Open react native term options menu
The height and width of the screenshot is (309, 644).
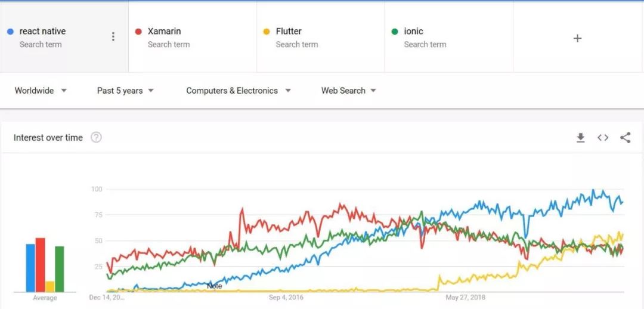tap(113, 37)
